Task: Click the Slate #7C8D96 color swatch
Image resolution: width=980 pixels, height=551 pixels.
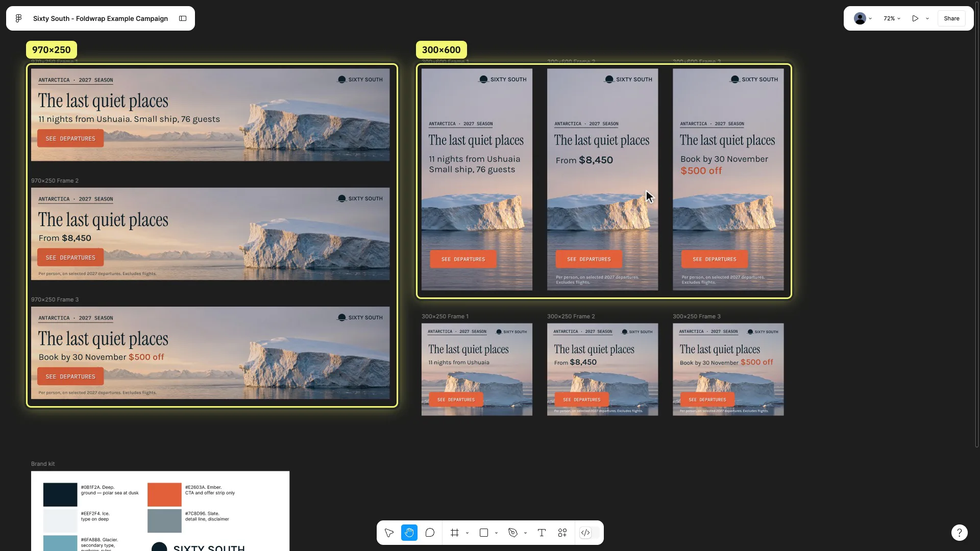Action: point(164,520)
